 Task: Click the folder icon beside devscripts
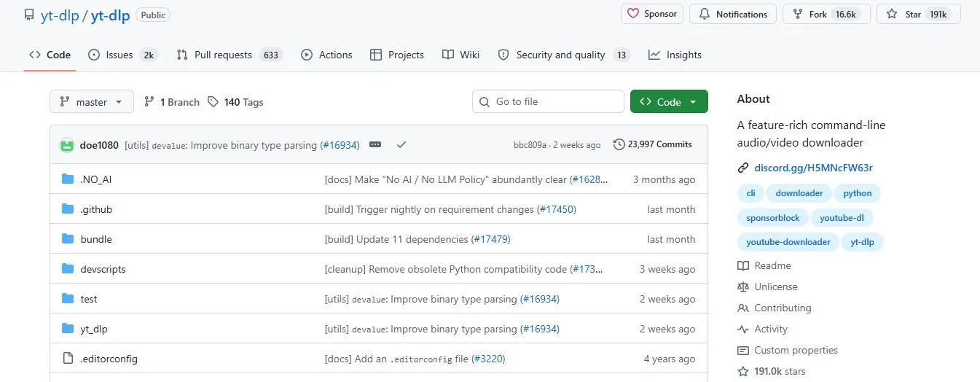pyautogui.click(x=68, y=269)
